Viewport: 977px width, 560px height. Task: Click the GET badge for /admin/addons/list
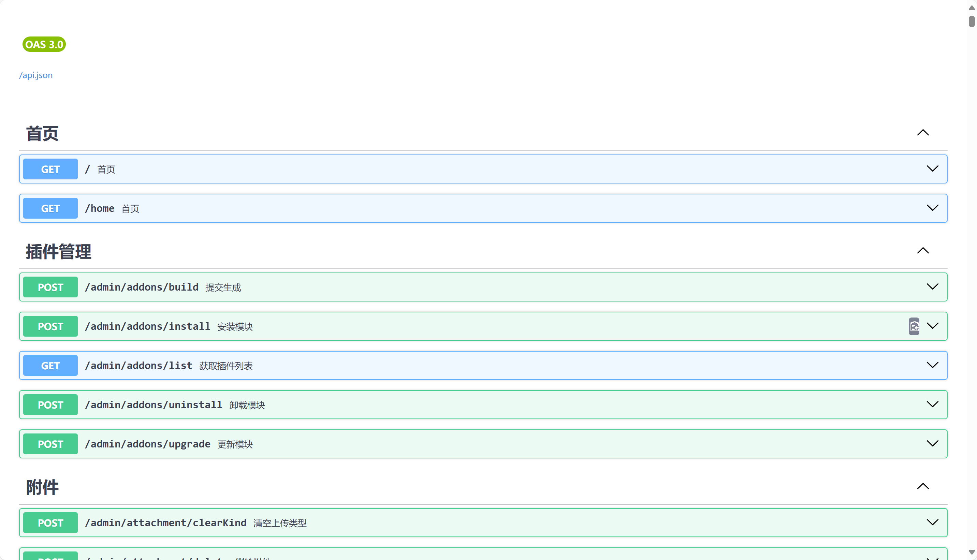point(50,365)
